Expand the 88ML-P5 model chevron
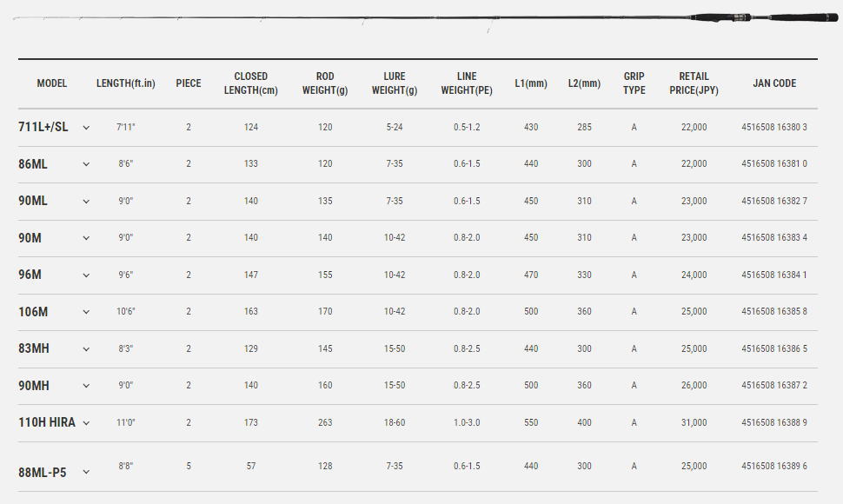Screen dimensions: 843x504 (86, 473)
